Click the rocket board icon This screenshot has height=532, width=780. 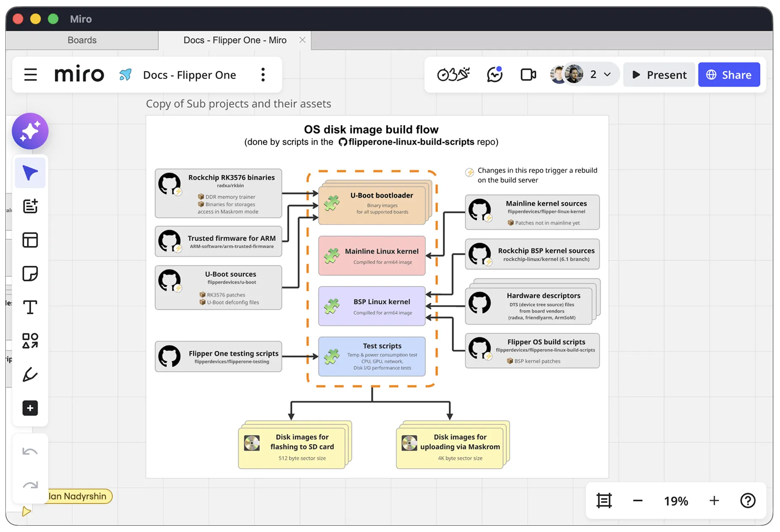pyautogui.click(x=125, y=75)
